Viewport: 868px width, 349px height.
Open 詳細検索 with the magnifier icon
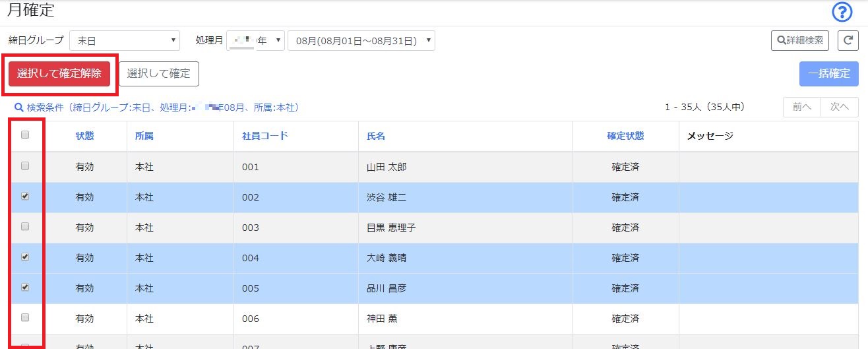tap(800, 40)
